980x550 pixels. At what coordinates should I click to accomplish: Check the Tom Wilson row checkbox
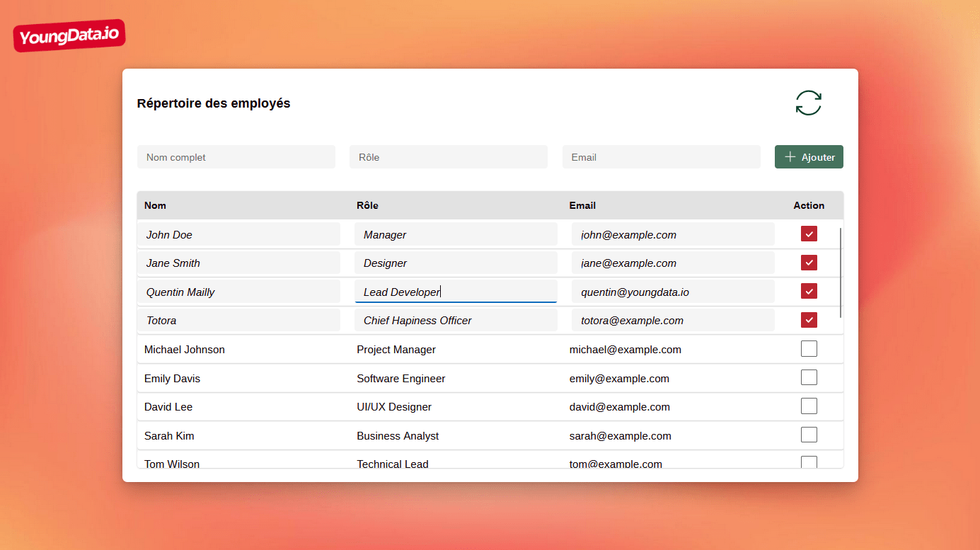(809, 462)
